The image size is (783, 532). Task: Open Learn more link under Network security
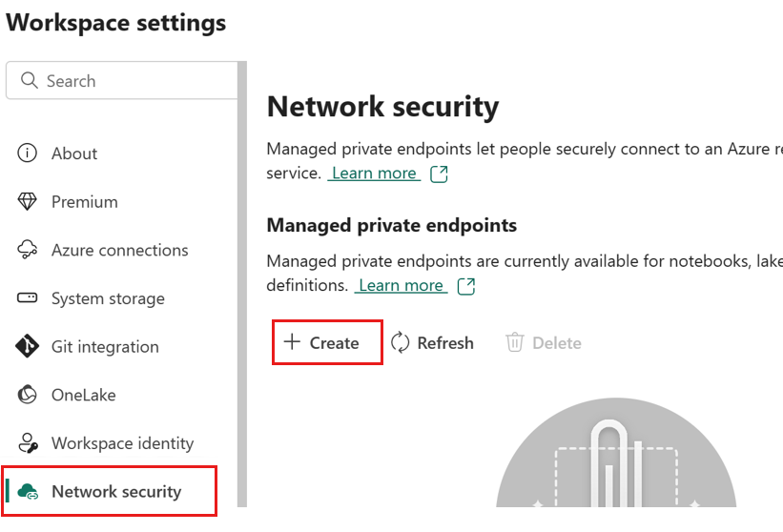point(374,174)
